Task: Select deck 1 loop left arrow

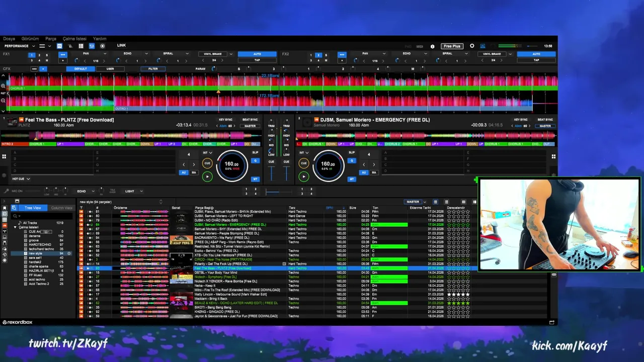Action: point(184,164)
